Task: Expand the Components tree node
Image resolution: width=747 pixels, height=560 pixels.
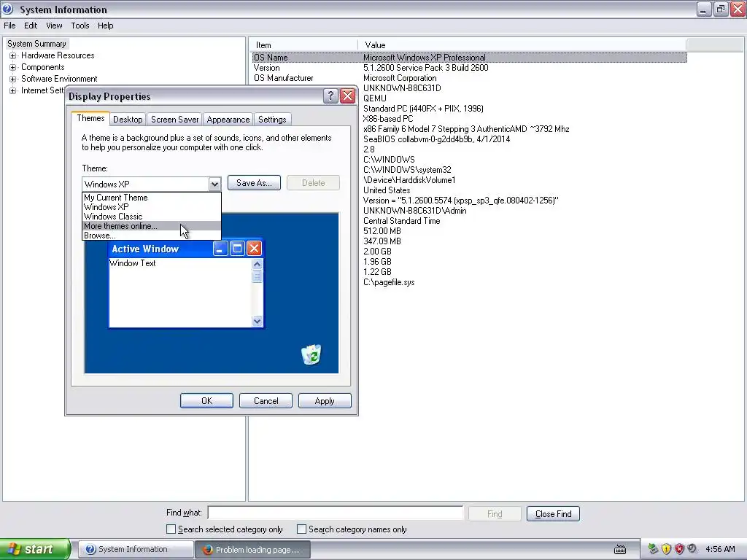Action: 13,68
